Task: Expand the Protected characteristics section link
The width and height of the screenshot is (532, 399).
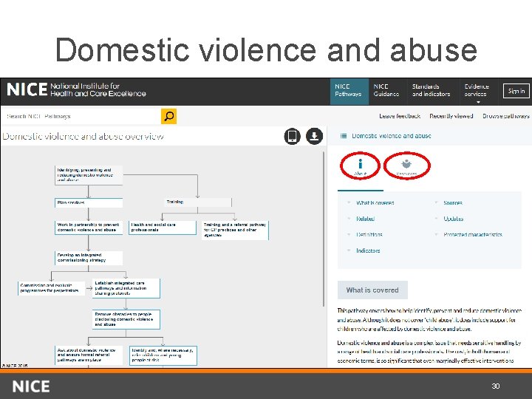Action: click(473, 234)
